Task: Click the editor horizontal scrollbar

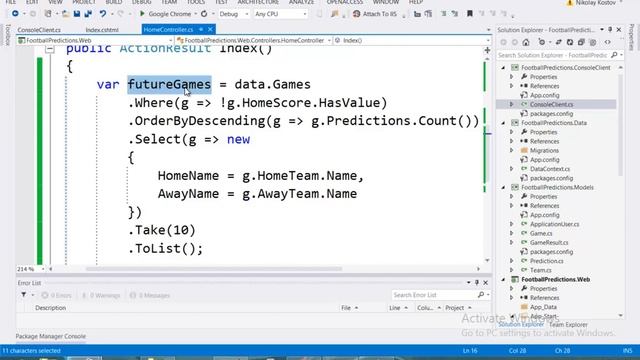Action: [x=214, y=269]
